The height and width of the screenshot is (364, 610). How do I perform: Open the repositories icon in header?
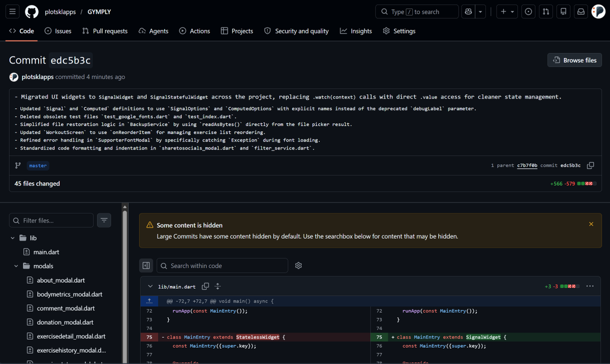point(563,12)
